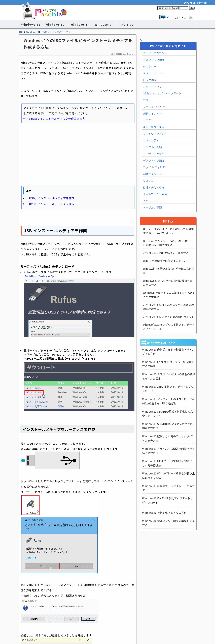Open OneDrive を使用するのに知っておくべき5つ article
The height and width of the screenshot is (644, 215).
click(168, 295)
